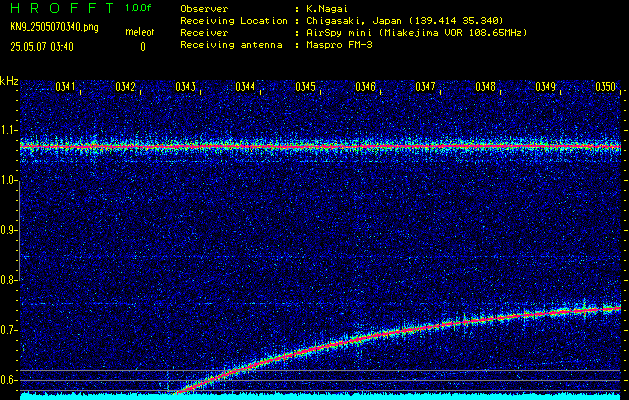Click the 0344 time marker
This screenshot has width=629, height=400.
245,87
